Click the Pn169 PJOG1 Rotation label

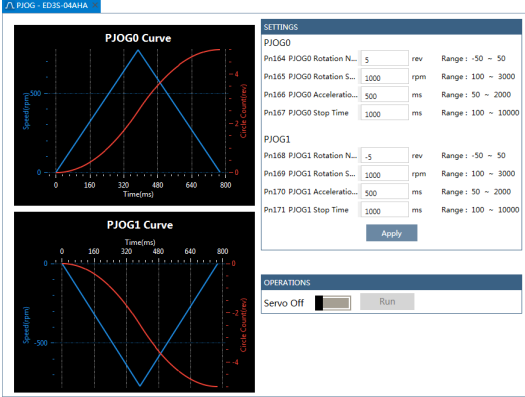309,174
